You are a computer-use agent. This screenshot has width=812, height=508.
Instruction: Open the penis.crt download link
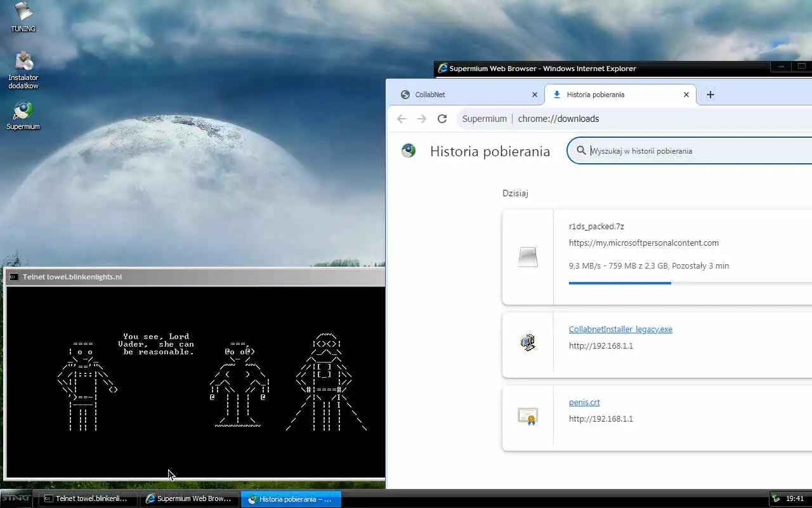pyautogui.click(x=584, y=403)
